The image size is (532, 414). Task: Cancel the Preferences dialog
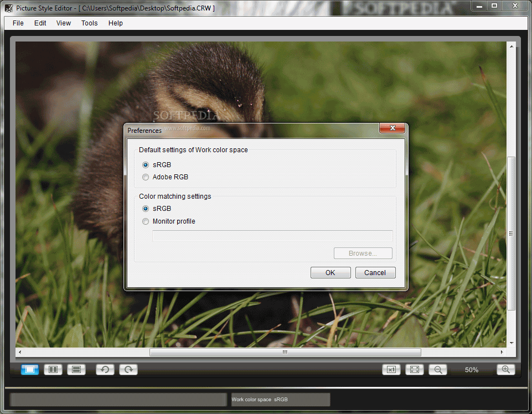pyautogui.click(x=375, y=272)
